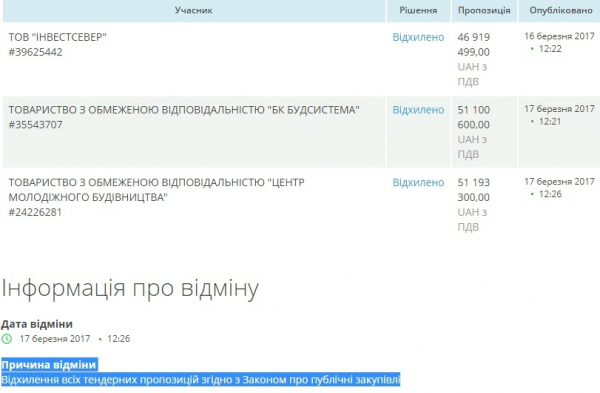Image resolution: width=600 pixels, height=393 pixels.
Task: Click the 51 100 600,00 proposal amount
Action: [x=474, y=117]
